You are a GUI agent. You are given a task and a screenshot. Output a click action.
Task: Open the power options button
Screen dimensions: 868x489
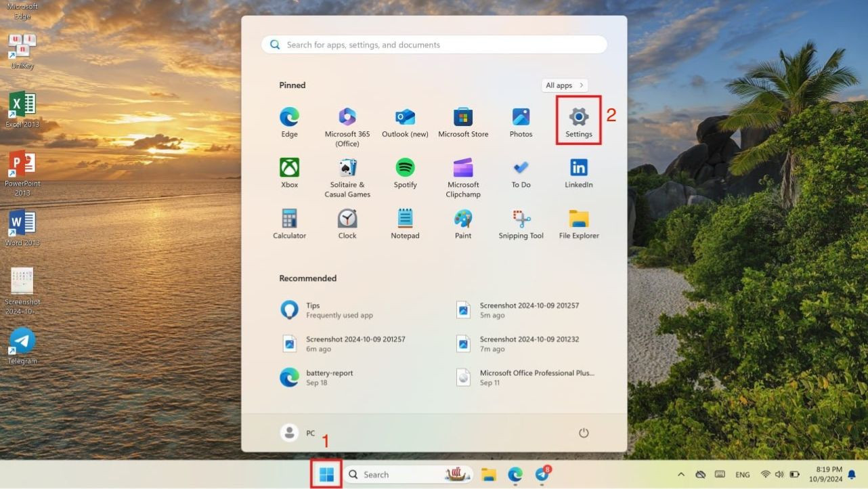[583, 433]
